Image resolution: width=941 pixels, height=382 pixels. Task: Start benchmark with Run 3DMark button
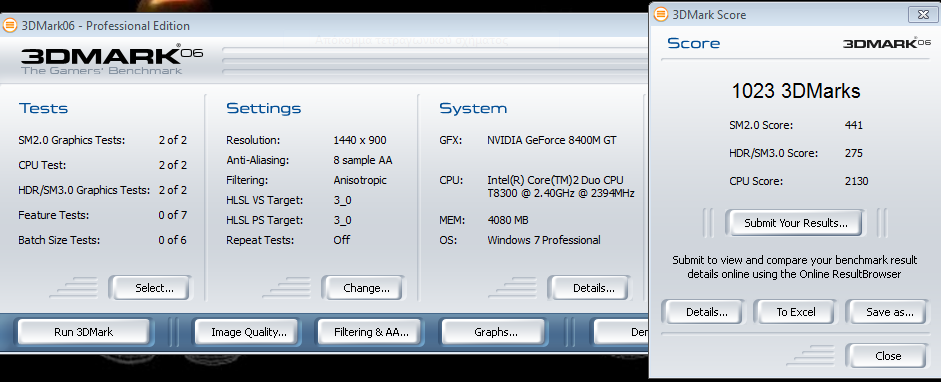[83, 332]
